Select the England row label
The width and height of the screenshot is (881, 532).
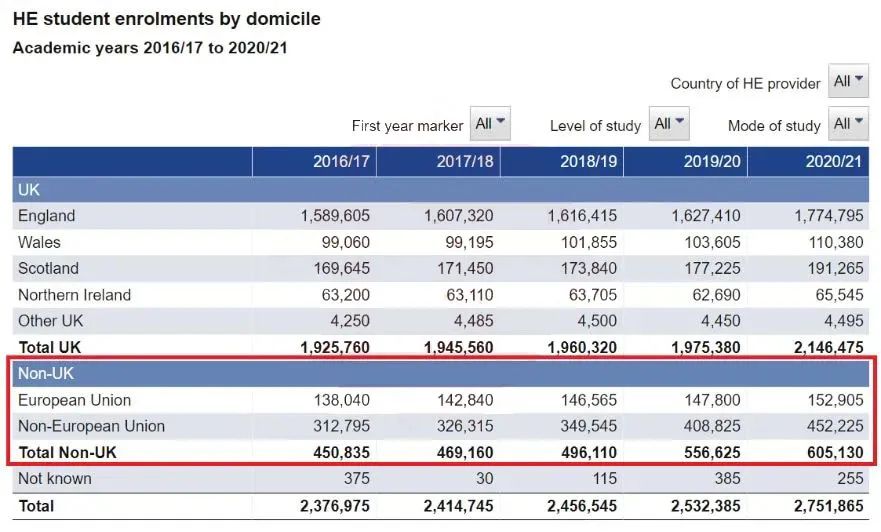(47, 216)
